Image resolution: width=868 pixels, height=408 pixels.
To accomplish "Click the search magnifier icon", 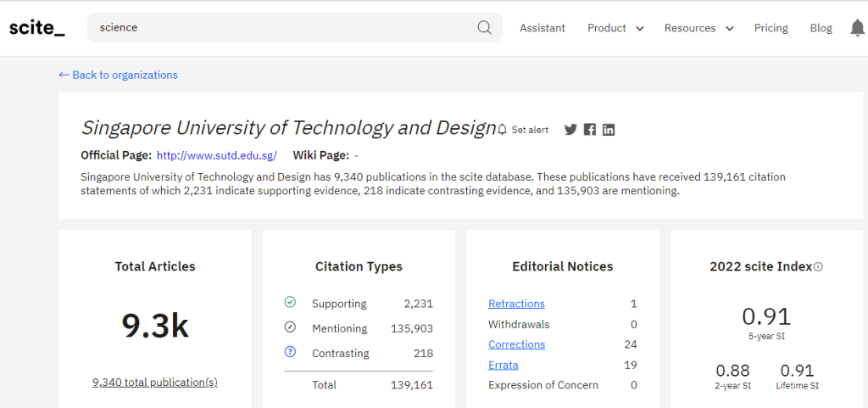I will [484, 28].
